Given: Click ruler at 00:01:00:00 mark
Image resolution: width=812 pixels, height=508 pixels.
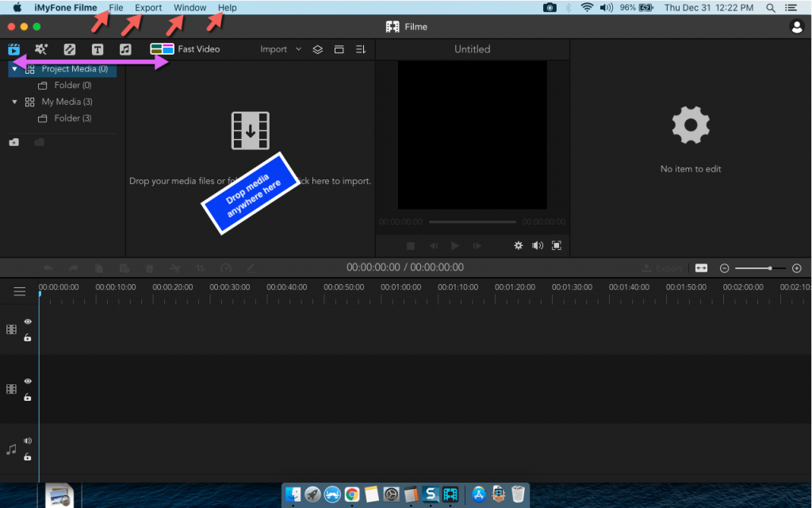Looking at the screenshot, I should pyautogui.click(x=400, y=287).
